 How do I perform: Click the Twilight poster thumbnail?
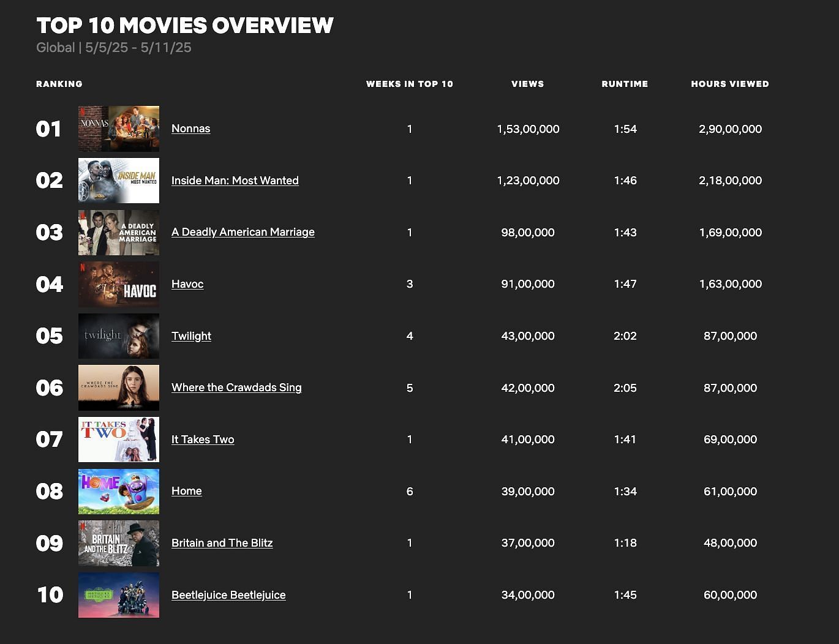(119, 336)
